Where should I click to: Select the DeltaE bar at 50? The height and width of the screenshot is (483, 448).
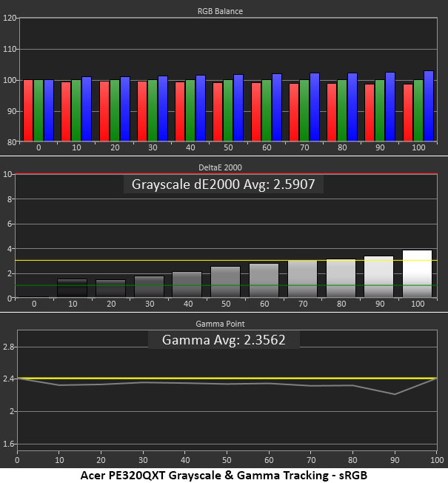(225, 282)
